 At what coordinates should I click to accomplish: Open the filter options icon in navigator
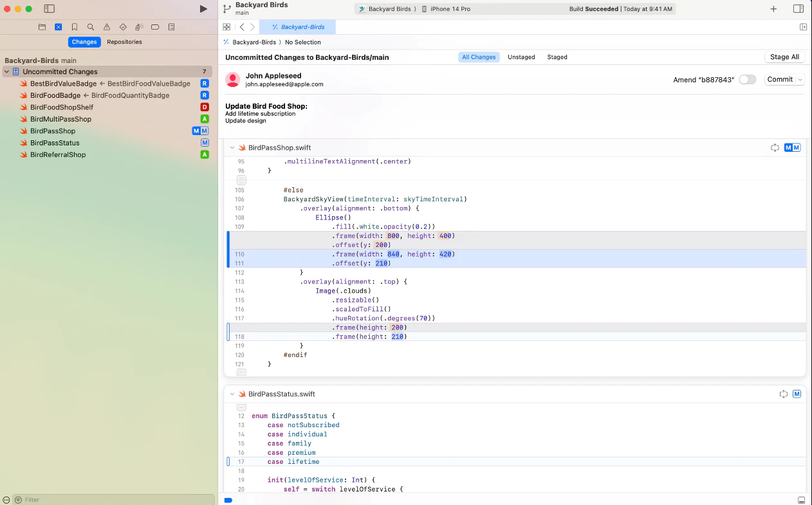19,499
